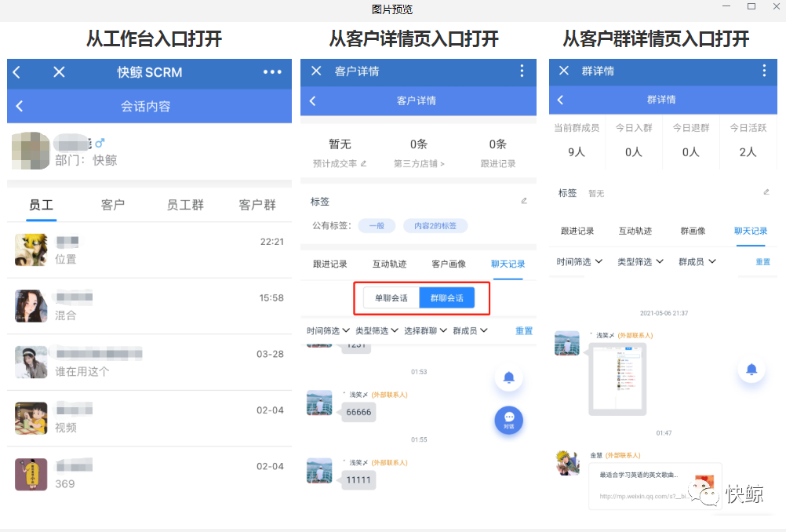786x532 pixels.
Task: Open 跟进记录 tab in 客户详情
Action: point(329,264)
